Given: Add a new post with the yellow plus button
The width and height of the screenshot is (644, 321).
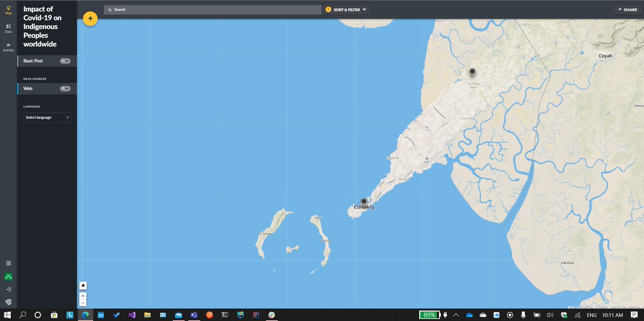Looking at the screenshot, I should tap(90, 19).
